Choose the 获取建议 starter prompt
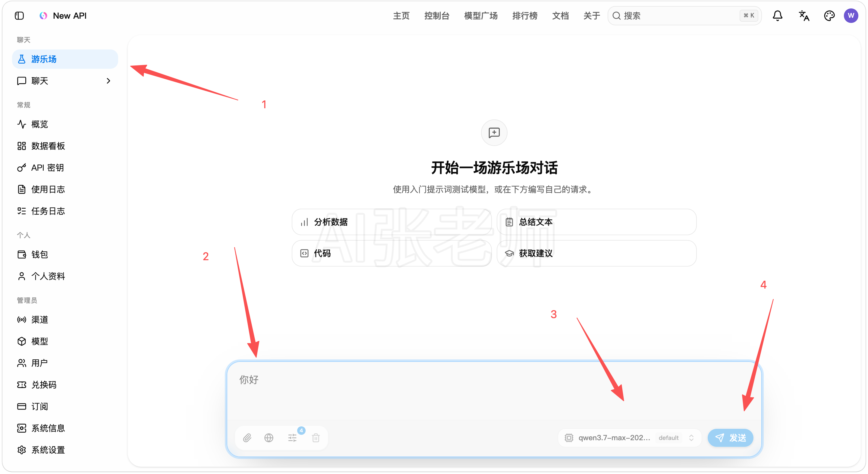 point(596,253)
